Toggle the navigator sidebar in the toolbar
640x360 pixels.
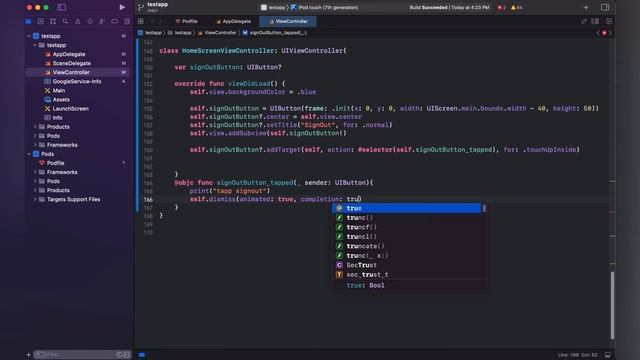coord(62,7)
